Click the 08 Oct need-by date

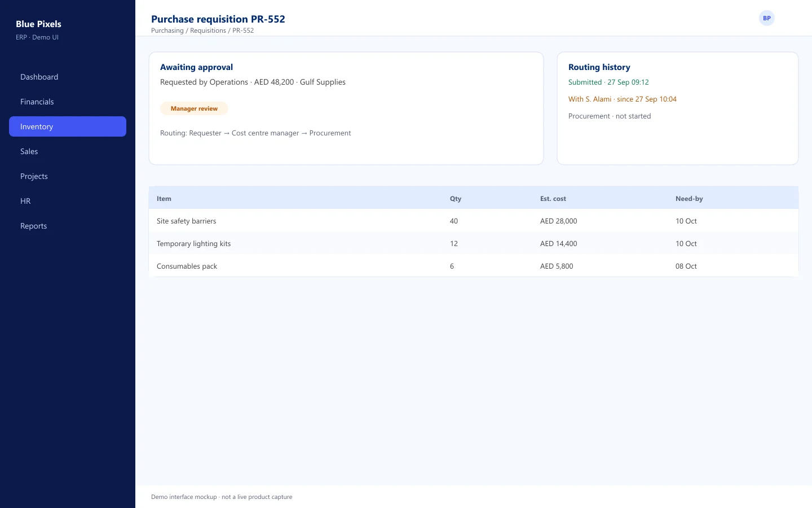click(686, 266)
